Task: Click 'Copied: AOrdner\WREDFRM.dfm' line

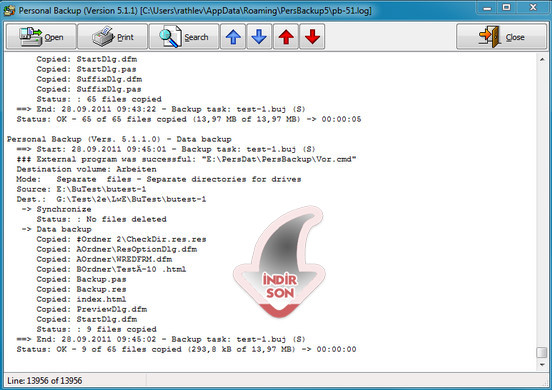Action: [x=104, y=259]
